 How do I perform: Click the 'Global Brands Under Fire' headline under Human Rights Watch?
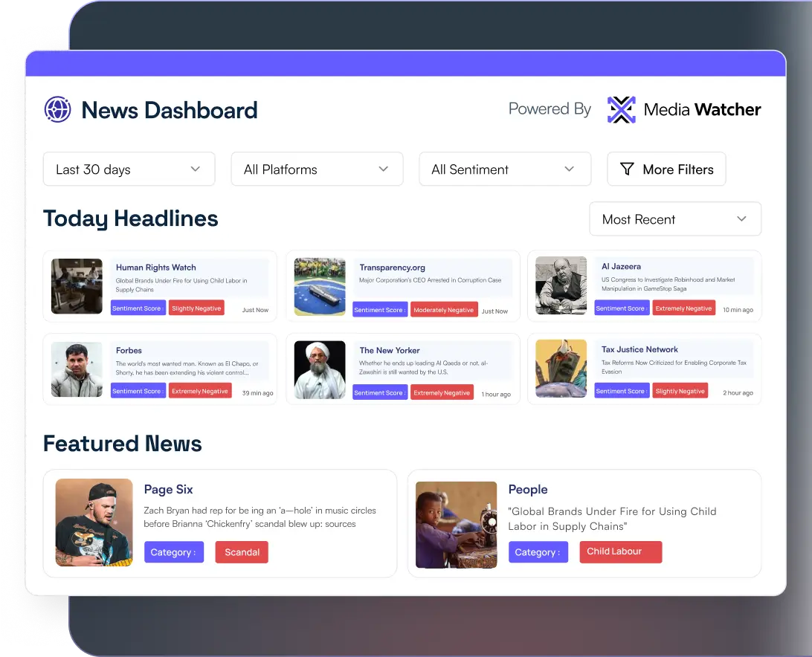point(181,285)
